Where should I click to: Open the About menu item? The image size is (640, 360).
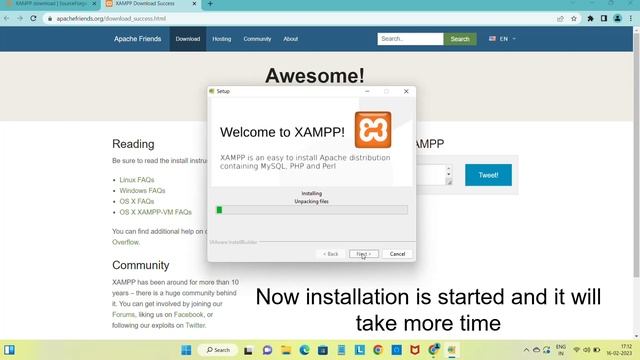click(291, 39)
